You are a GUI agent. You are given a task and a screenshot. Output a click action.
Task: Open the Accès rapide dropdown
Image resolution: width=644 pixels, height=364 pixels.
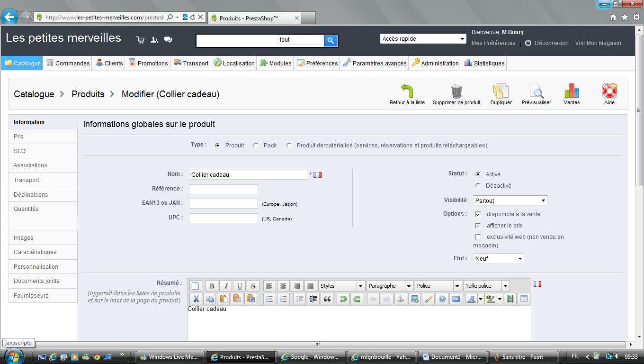pos(423,39)
